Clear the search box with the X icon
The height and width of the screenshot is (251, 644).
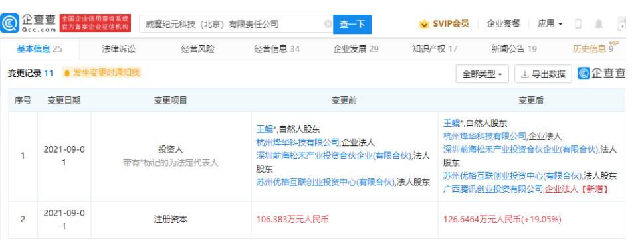[x=328, y=24]
